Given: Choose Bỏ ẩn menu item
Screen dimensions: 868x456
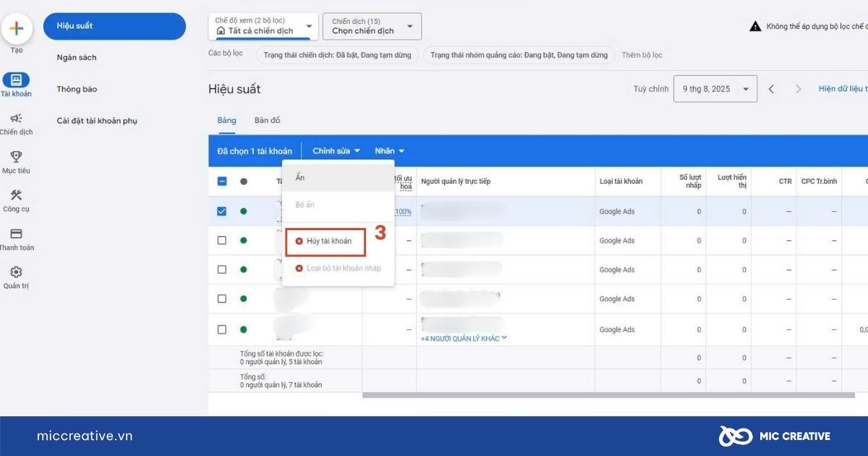Looking at the screenshot, I should (338, 205).
